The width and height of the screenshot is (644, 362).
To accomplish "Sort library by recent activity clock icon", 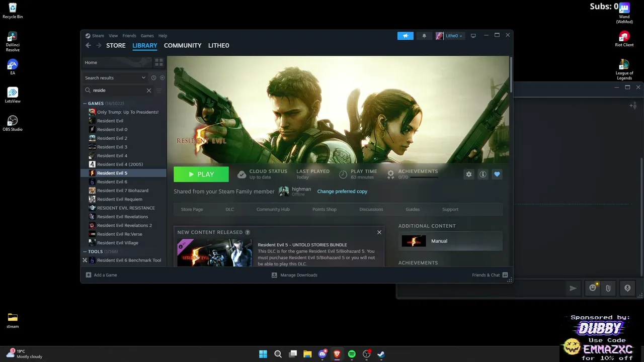I will click(x=154, y=78).
